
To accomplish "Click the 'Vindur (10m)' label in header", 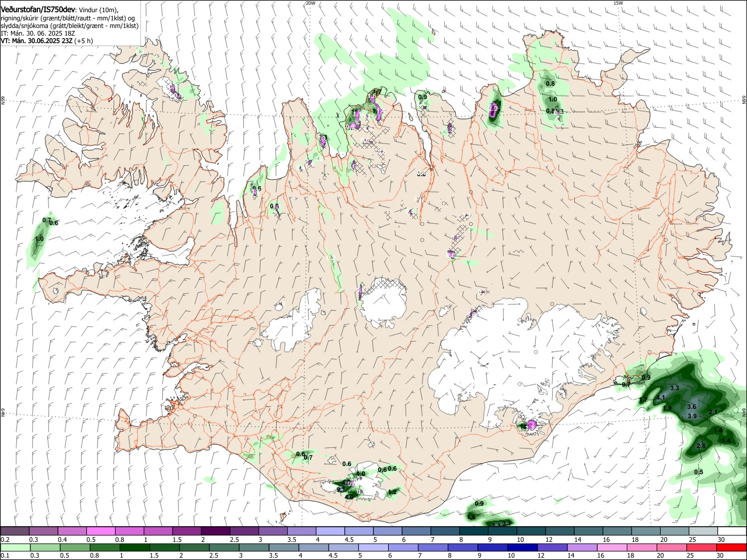I will coord(99,10).
